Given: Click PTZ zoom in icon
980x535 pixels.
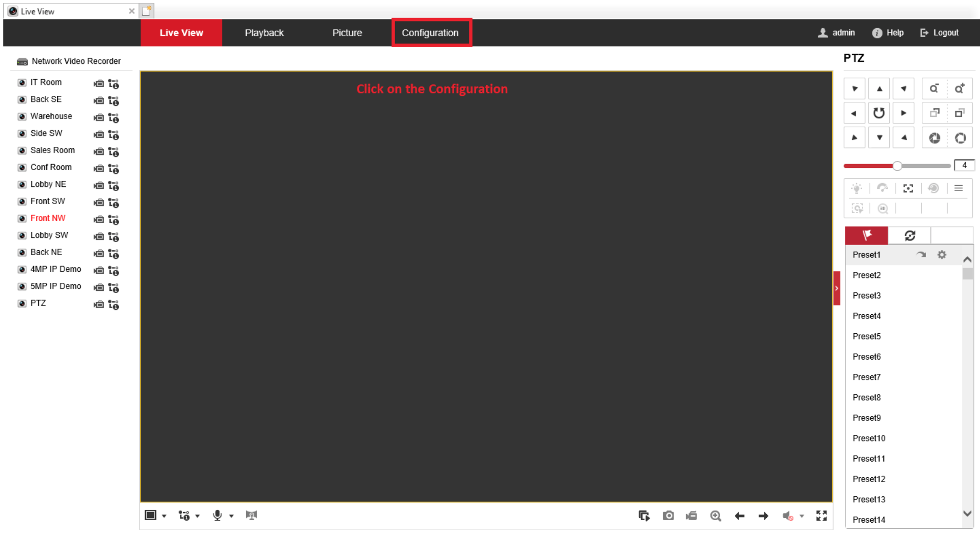Looking at the screenshot, I should tap(959, 89).
